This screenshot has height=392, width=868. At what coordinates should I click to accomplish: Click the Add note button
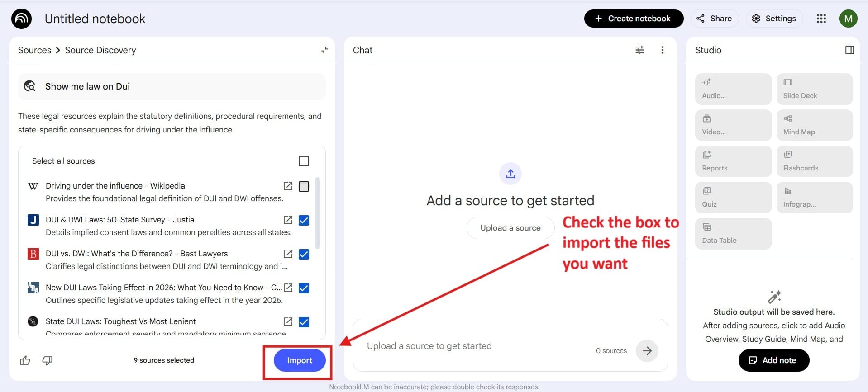click(773, 360)
